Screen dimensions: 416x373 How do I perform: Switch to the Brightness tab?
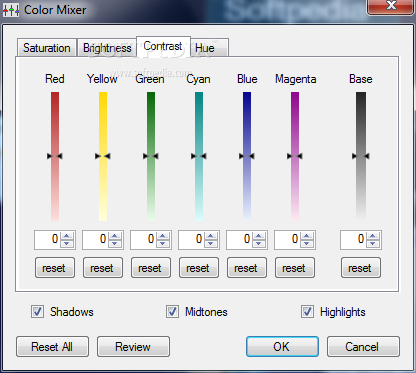tap(107, 48)
